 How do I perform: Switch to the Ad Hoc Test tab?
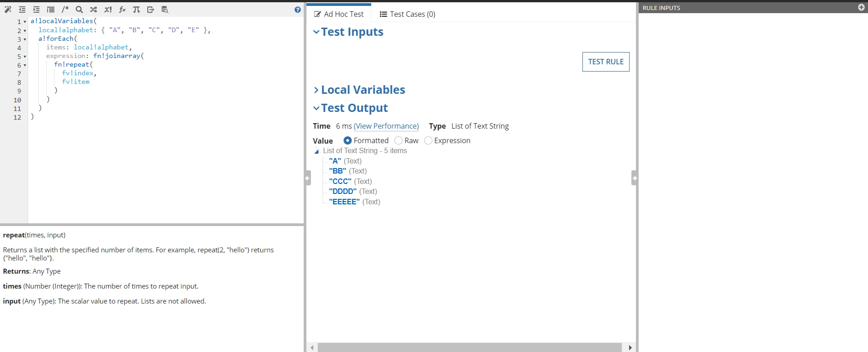coord(339,14)
